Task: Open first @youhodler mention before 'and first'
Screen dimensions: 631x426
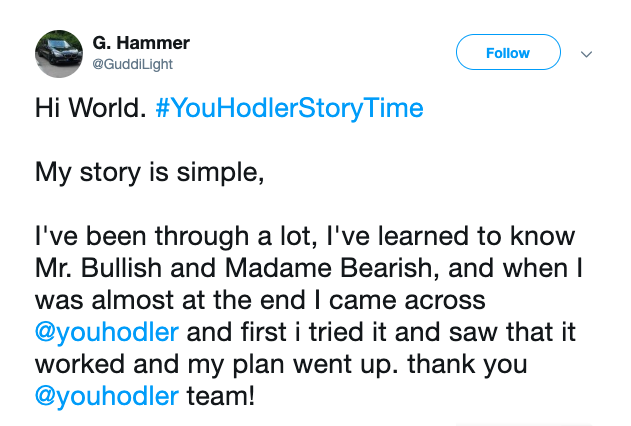Action: point(107,333)
